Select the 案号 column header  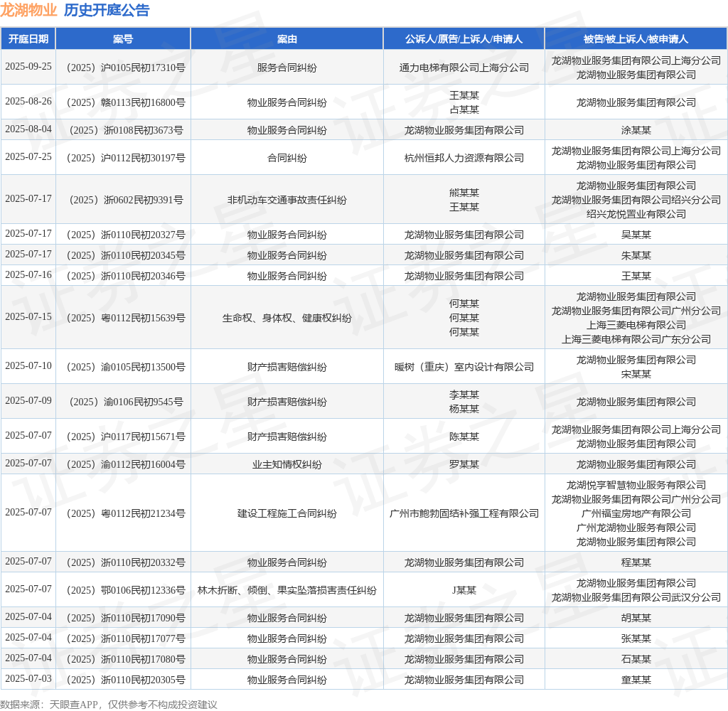tap(123, 39)
